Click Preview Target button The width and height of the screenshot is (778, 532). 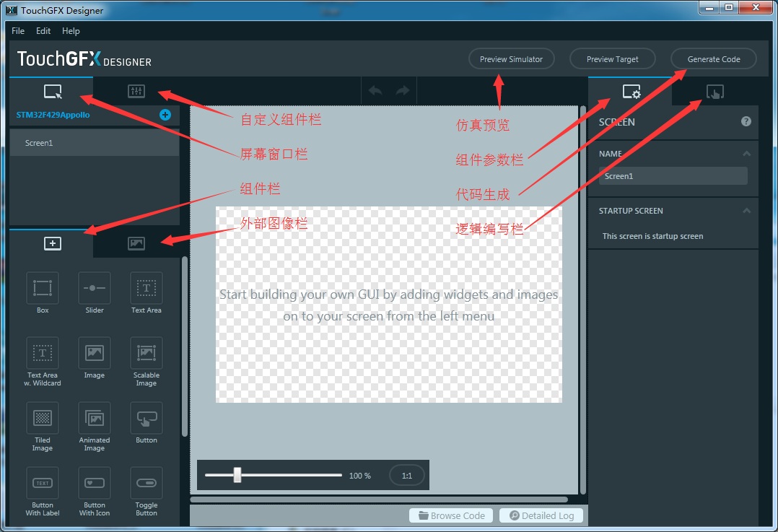pos(612,59)
